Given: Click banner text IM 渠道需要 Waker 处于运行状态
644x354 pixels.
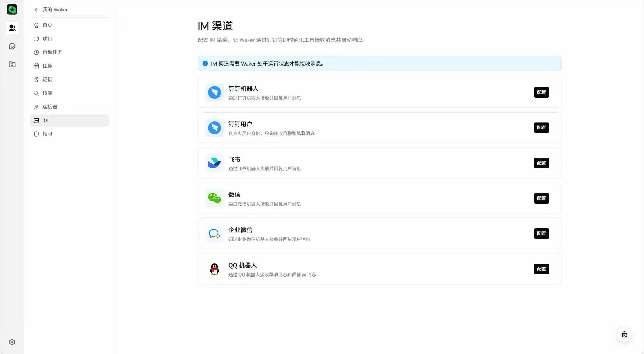Looking at the screenshot, I should pyautogui.click(x=267, y=64).
